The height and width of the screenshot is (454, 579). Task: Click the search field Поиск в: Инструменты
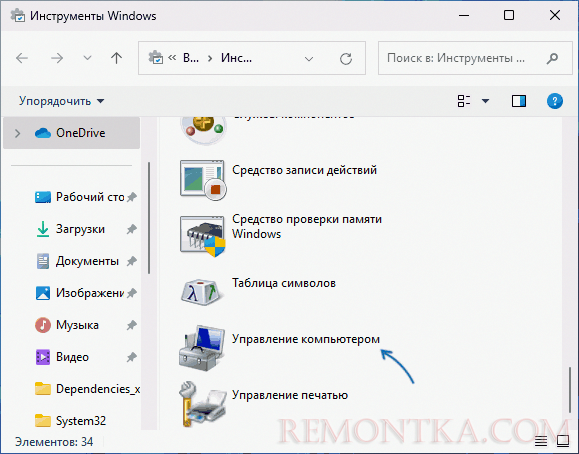(x=475, y=58)
